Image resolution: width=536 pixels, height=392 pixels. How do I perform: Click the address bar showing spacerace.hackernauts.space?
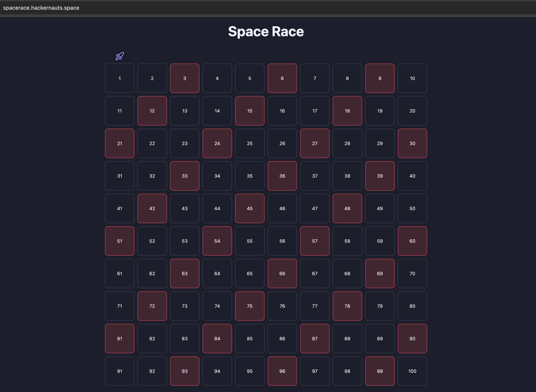coord(42,8)
